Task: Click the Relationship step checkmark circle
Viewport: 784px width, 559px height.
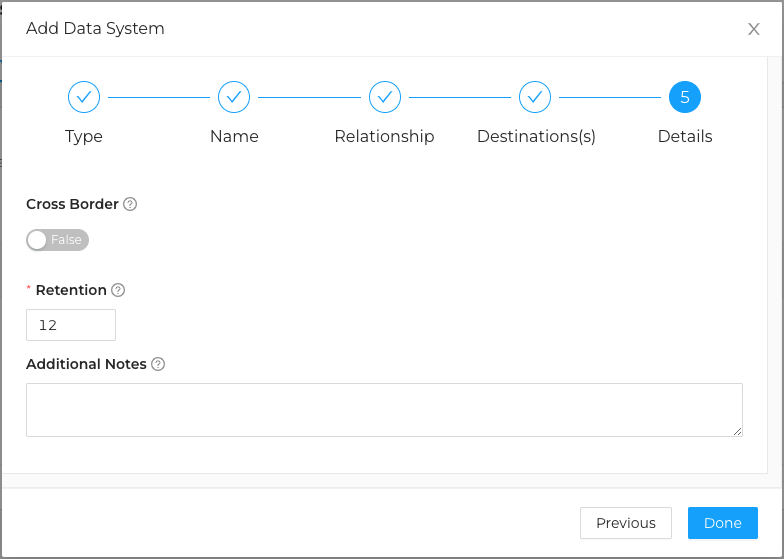Action: 385,97
